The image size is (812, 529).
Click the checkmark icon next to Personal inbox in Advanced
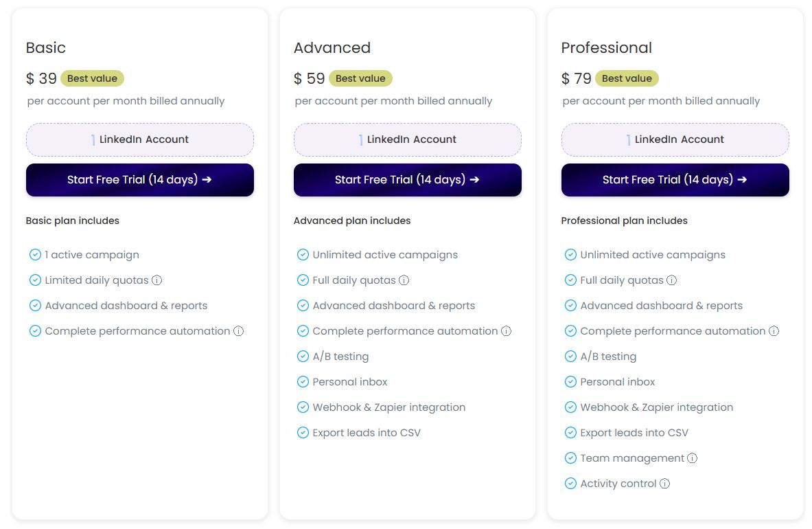pyautogui.click(x=303, y=381)
